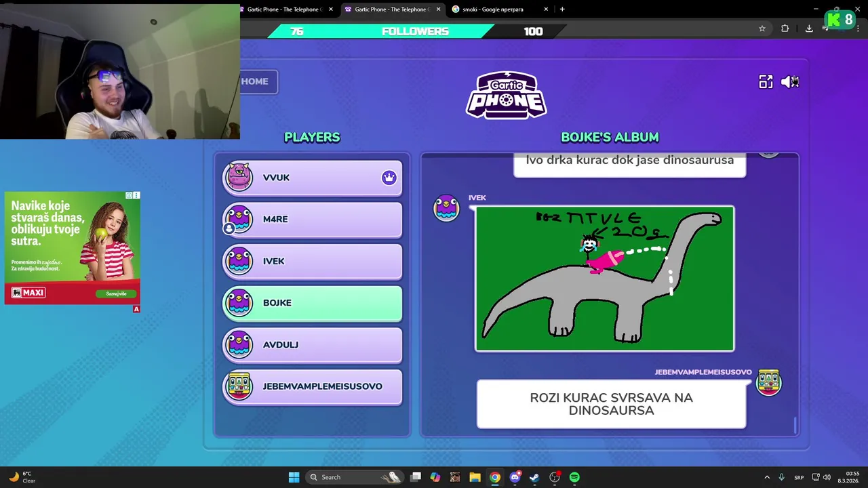
Task: Click the album scrollbar handle
Action: (795, 425)
